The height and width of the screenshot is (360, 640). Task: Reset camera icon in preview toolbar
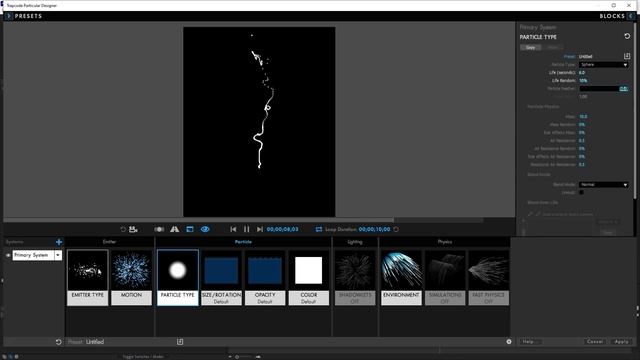[123, 229]
